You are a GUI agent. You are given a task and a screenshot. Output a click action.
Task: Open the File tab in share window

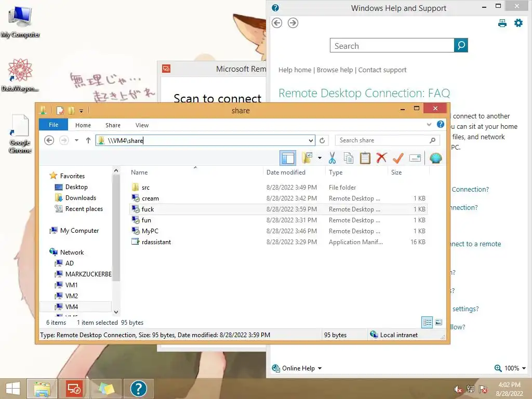tap(54, 125)
